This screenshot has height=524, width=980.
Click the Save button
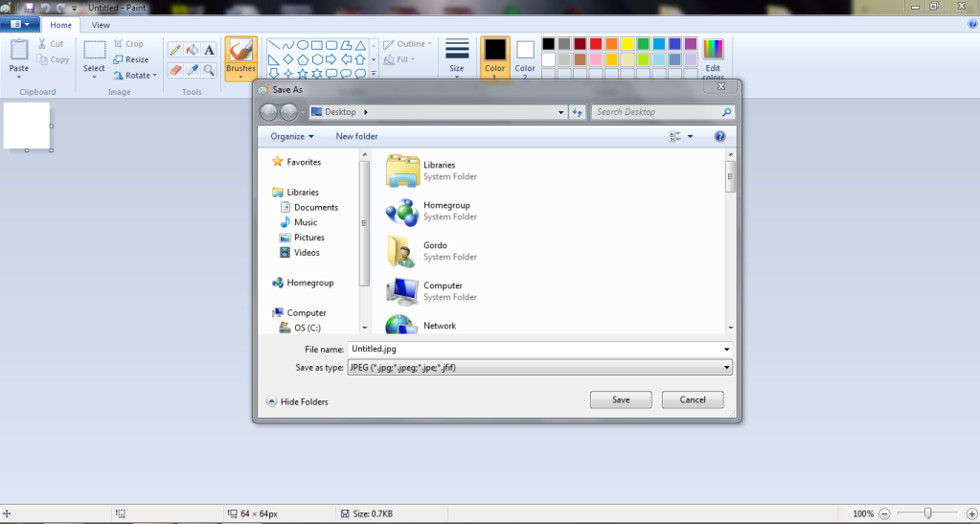pyautogui.click(x=621, y=399)
